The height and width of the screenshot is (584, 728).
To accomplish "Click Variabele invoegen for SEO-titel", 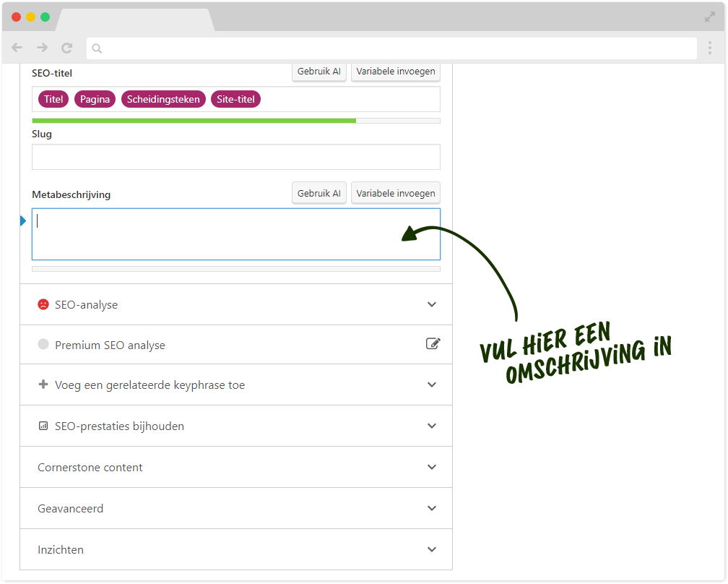I will (x=396, y=72).
